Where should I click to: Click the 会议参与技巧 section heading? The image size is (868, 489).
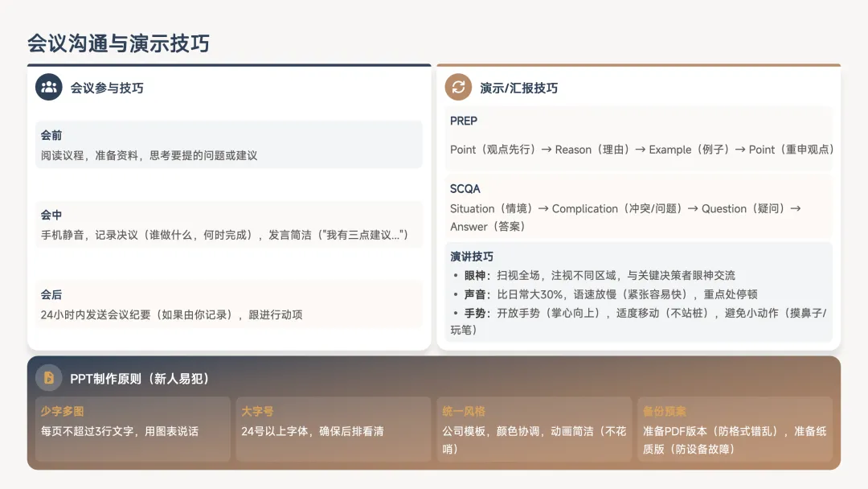tap(107, 88)
